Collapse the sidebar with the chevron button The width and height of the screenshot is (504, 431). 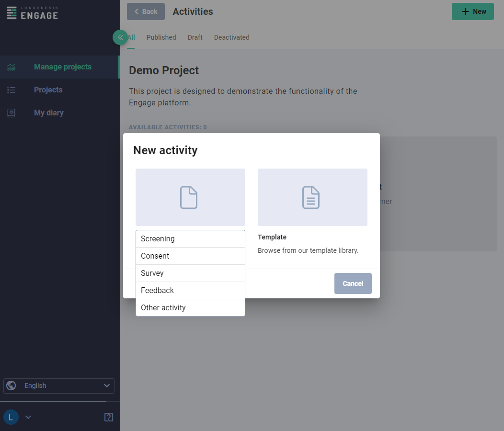coord(120,37)
